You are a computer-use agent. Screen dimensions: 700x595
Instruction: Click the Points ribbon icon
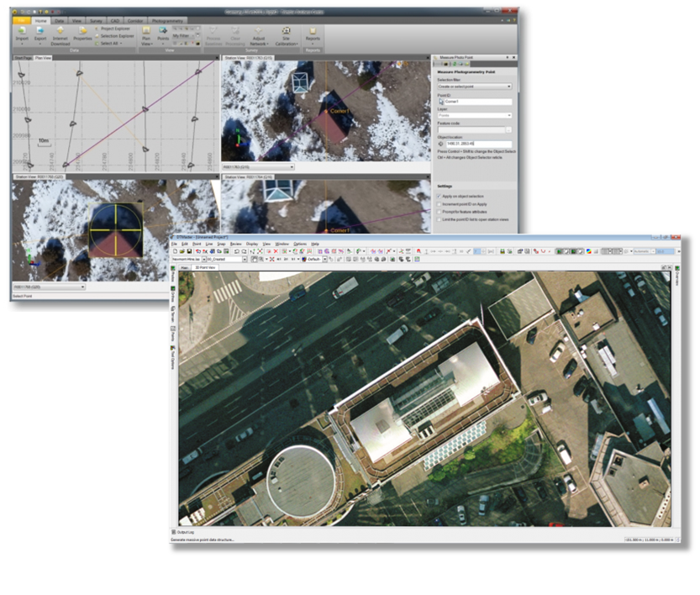point(163,31)
